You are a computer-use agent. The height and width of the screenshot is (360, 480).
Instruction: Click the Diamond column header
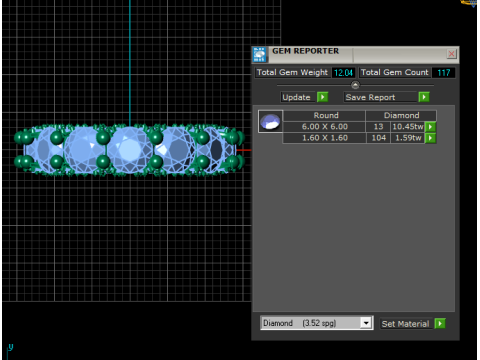pyautogui.click(x=401, y=115)
